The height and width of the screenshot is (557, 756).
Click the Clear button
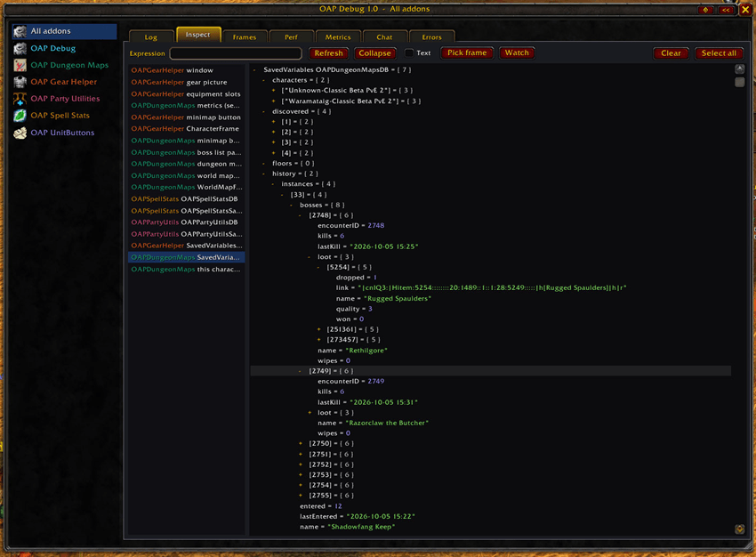coord(671,53)
